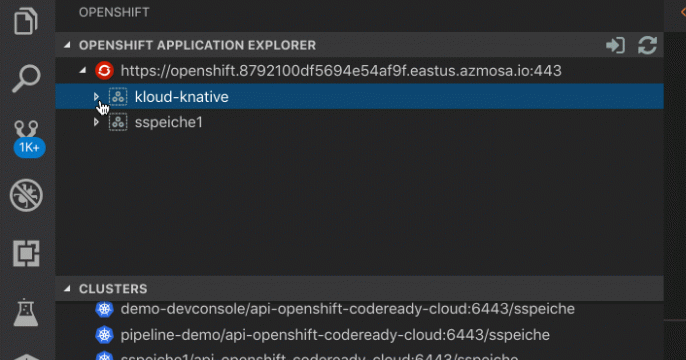
Task: Click the OPENSHIFT panel title
Action: pos(114,12)
